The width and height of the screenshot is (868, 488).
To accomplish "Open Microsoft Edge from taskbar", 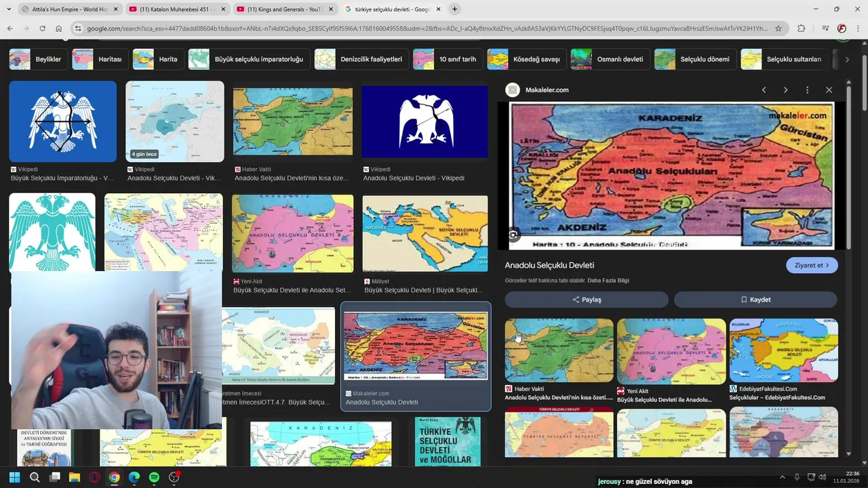I will [134, 477].
